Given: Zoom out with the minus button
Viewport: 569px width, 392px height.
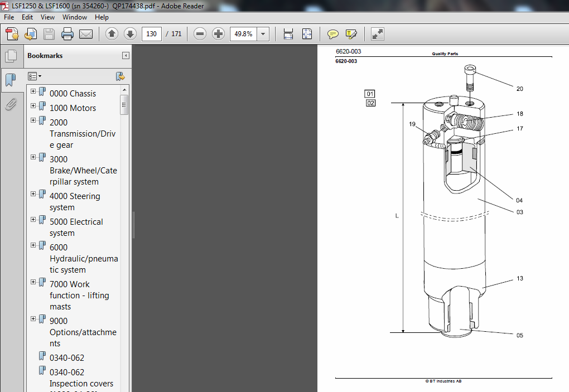Looking at the screenshot, I should pyautogui.click(x=200, y=34).
